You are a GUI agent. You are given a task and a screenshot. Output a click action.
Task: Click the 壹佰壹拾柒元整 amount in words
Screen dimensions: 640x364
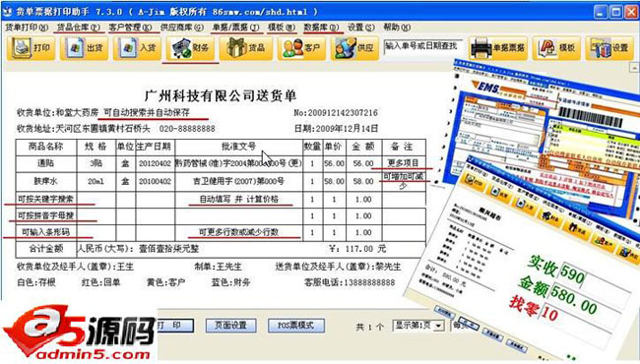tap(169, 249)
